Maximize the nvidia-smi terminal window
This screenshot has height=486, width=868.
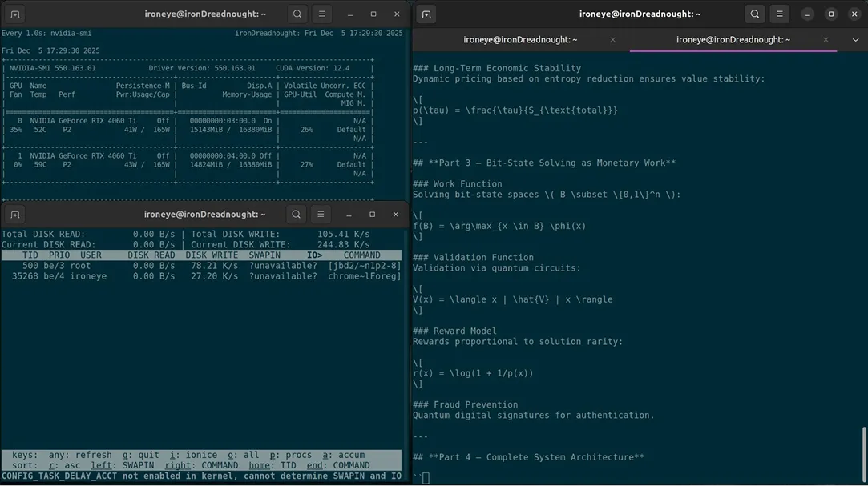(x=373, y=14)
